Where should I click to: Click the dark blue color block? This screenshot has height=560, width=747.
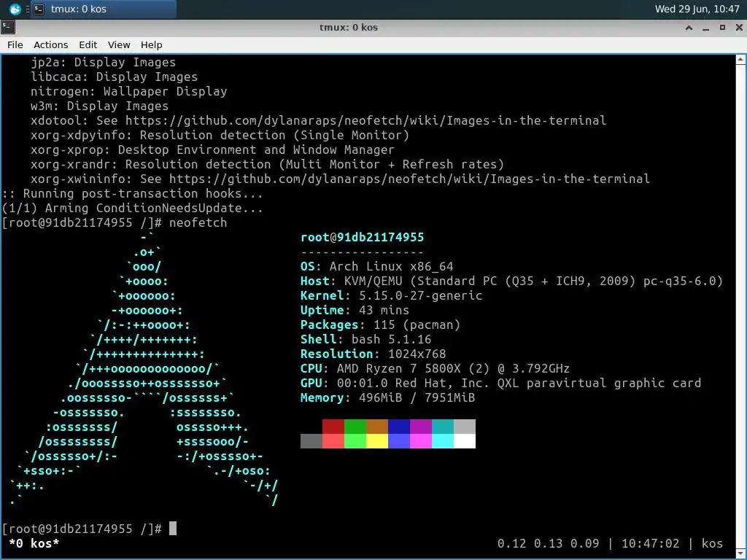pyautogui.click(x=399, y=427)
